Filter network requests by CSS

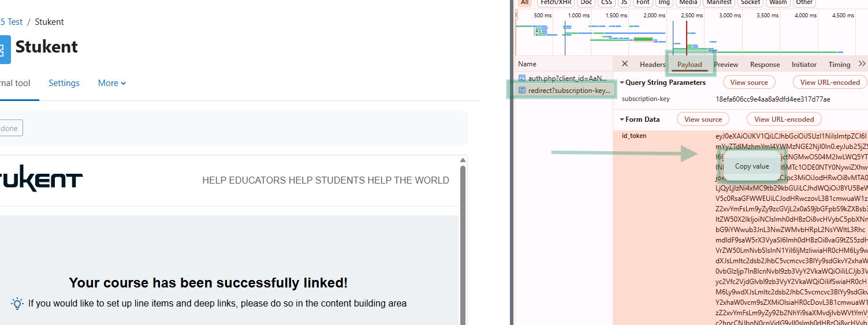point(606,2)
